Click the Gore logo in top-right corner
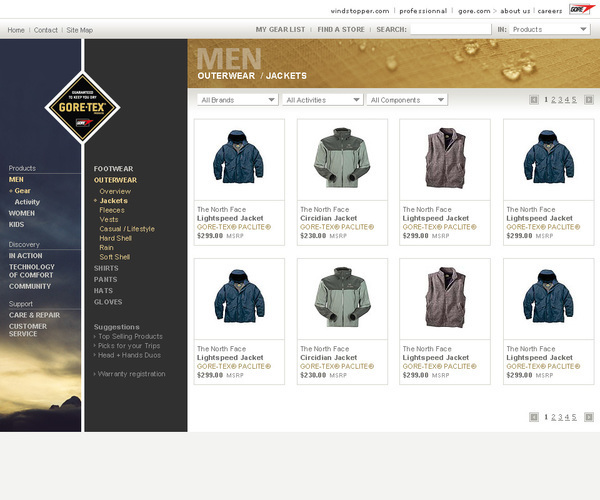The height and width of the screenshot is (500, 600). [x=580, y=9]
